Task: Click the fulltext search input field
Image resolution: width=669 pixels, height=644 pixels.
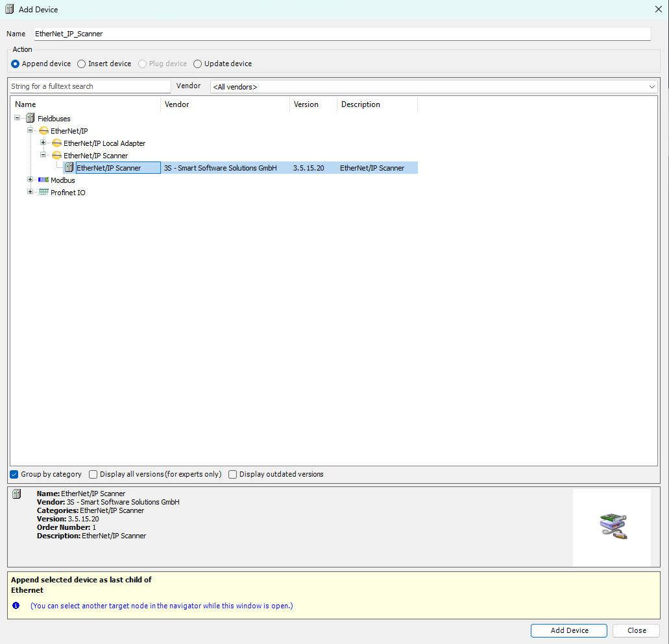Action: (89, 86)
